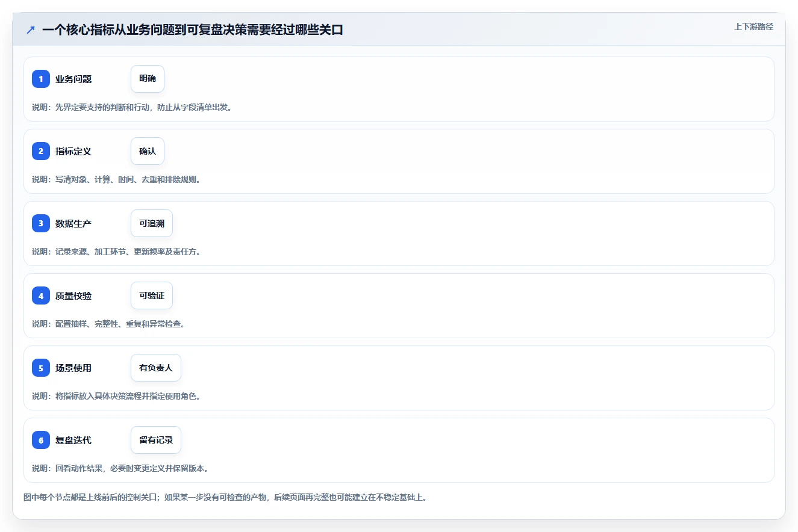Click the arrow icon beside the title
Viewport: 798px width, 532px height.
[x=31, y=29]
